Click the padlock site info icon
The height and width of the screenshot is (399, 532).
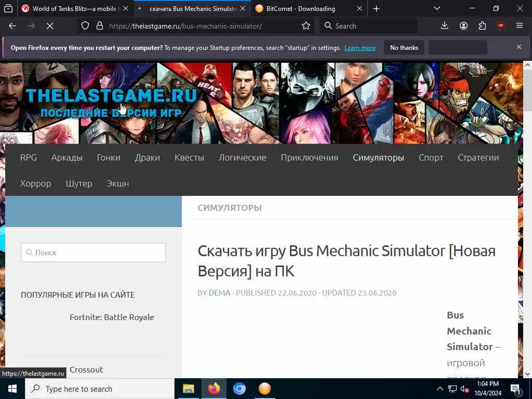pos(99,26)
